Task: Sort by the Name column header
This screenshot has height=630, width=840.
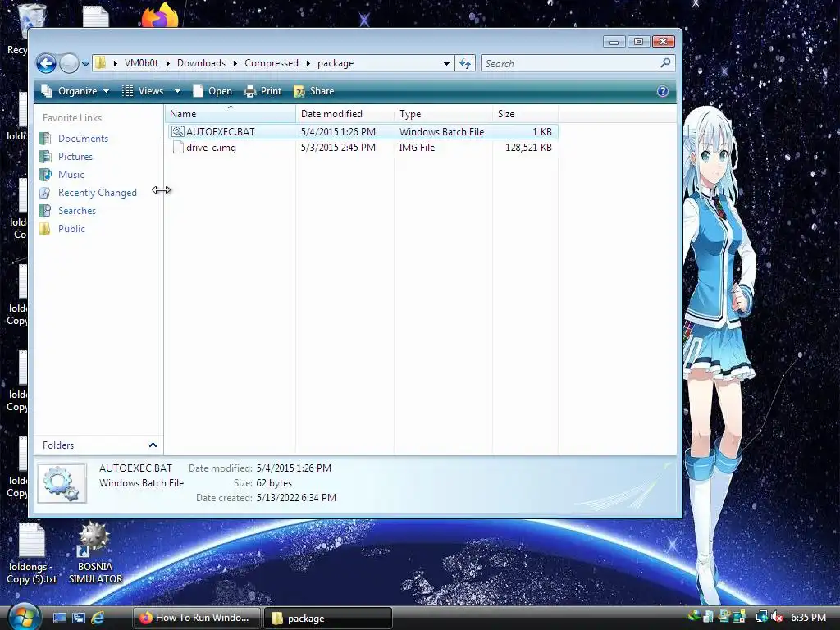Action: [x=231, y=113]
